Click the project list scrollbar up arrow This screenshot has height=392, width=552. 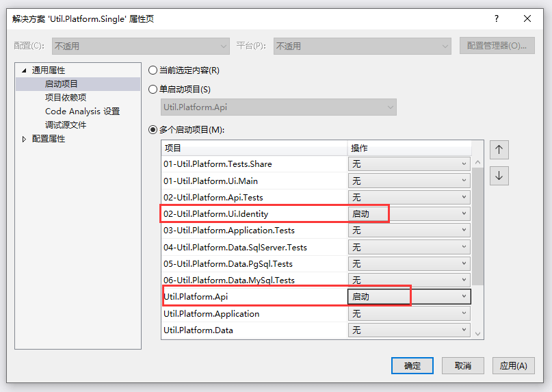pos(477,162)
